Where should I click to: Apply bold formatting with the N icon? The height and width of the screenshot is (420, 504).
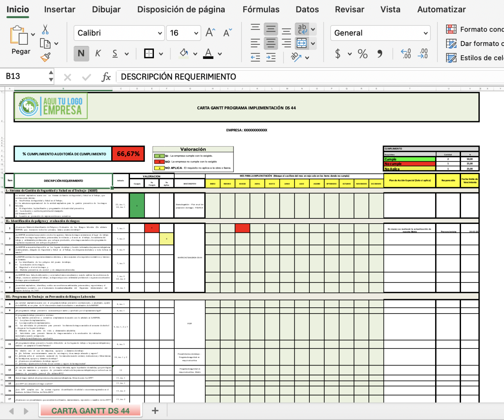81,53
